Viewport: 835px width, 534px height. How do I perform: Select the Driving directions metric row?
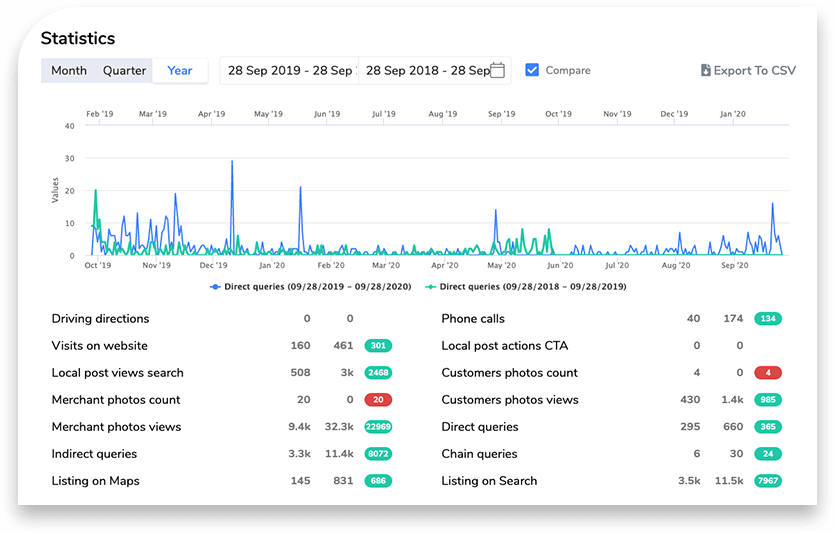pyautogui.click(x=100, y=319)
